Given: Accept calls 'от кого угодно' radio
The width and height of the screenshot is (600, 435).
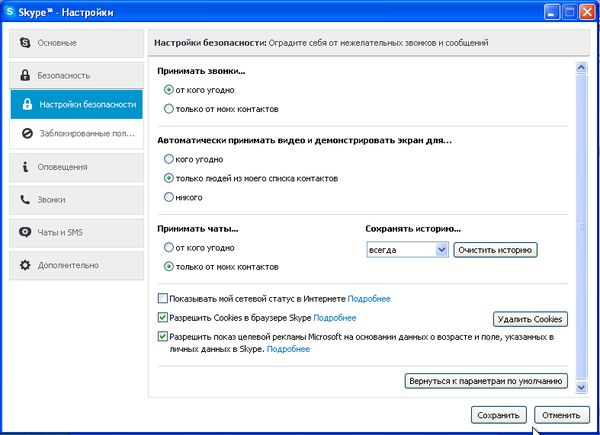Looking at the screenshot, I should tap(168, 90).
